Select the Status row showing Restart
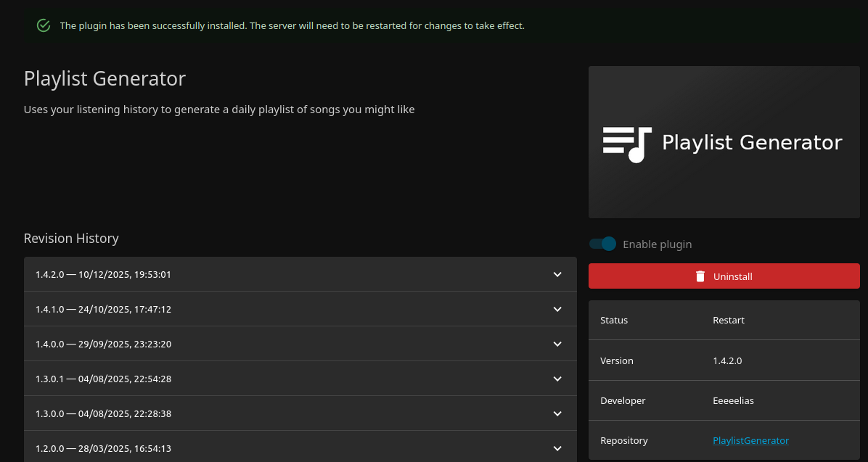868x462 pixels. click(x=724, y=320)
